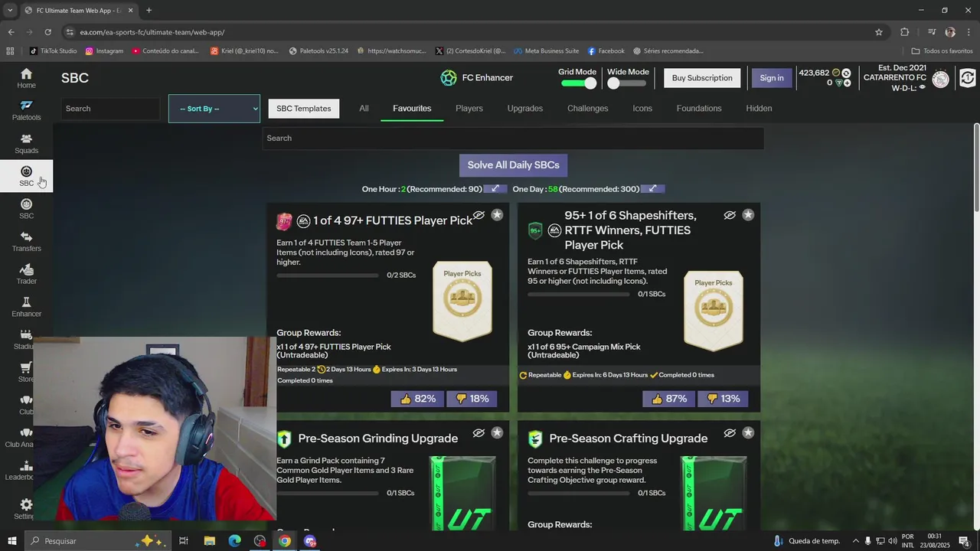Screen dimensions: 980x551
Task: Expand the One Hour counter arrow
Action: (x=495, y=188)
